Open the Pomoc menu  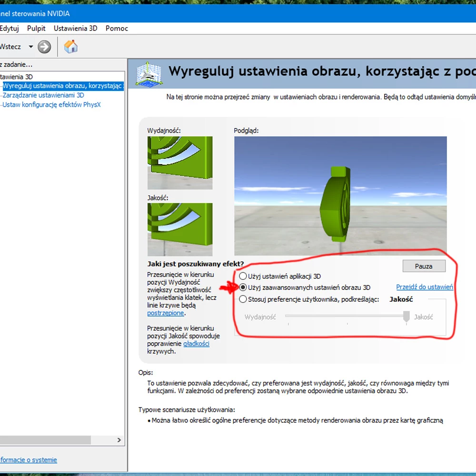(117, 28)
